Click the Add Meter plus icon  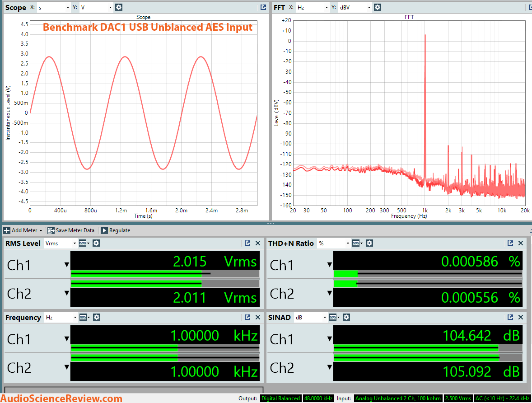tap(7, 230)
